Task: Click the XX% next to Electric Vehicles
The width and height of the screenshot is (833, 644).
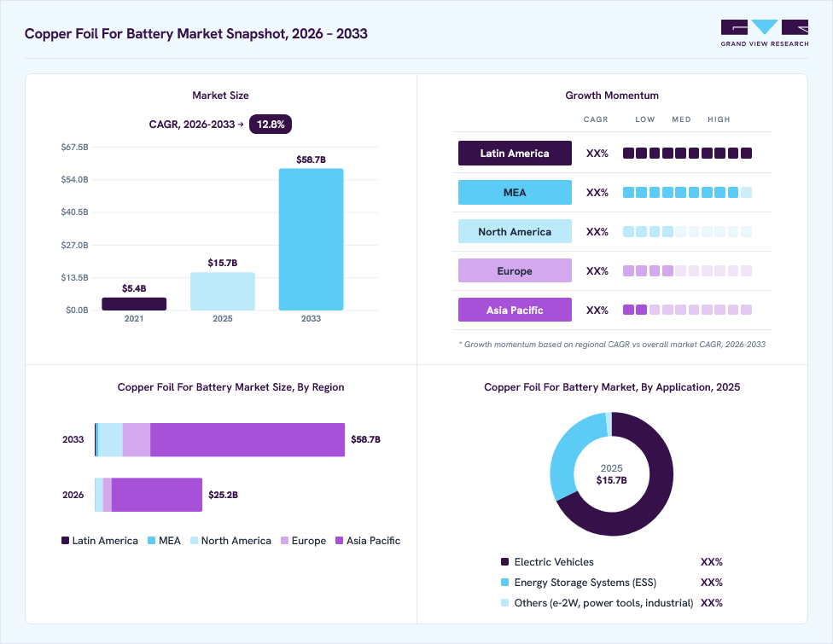Action: [712, 562]
